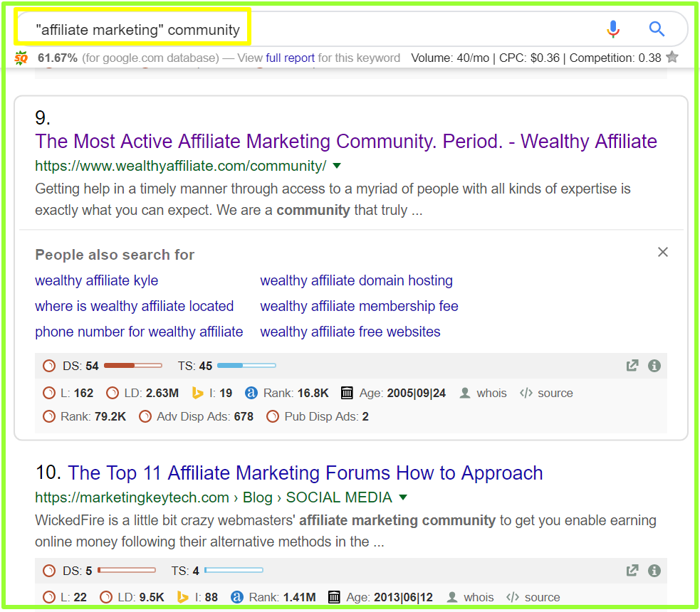Click the circle icon beside Adv Disp Ads: 678
The image size is (700, 612).
click(145, 416)
